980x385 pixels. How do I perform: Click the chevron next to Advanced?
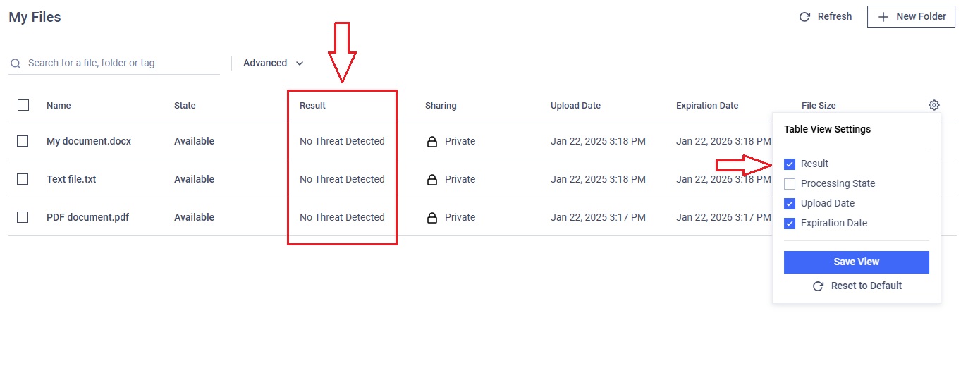click(300, 63)
